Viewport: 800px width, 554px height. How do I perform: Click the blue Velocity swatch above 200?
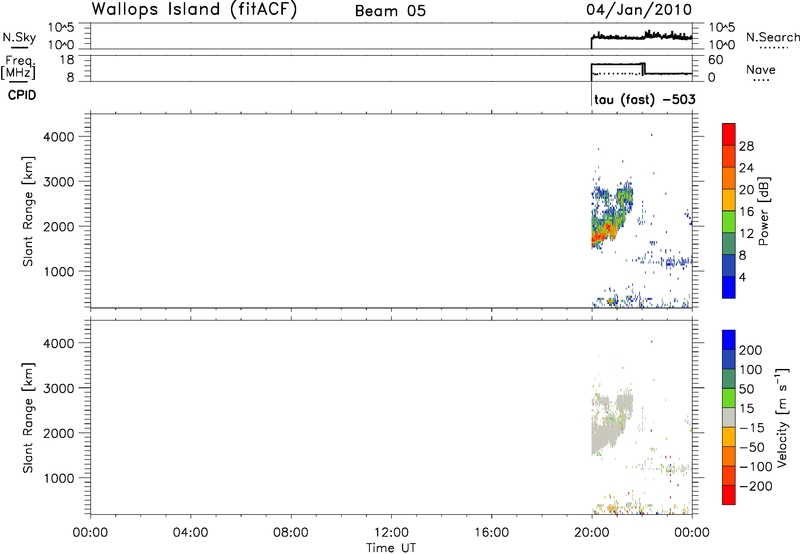click(729, 340)
